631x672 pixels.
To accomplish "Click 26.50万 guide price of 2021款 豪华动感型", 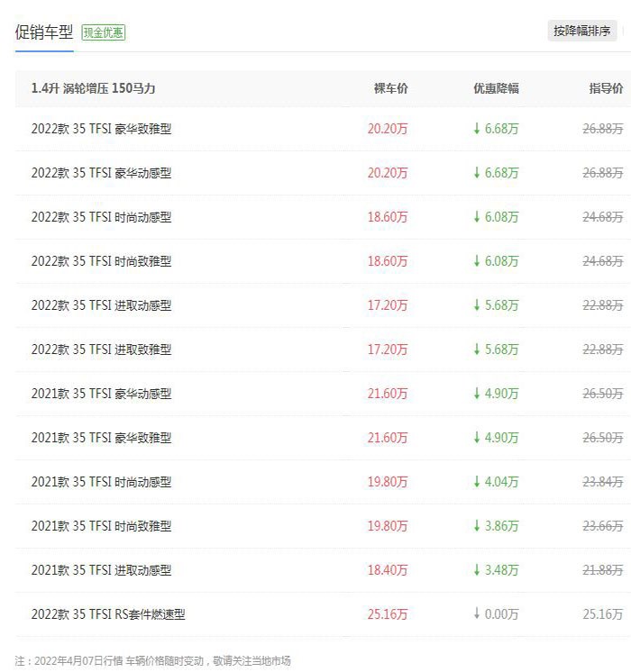I will 603,394.
